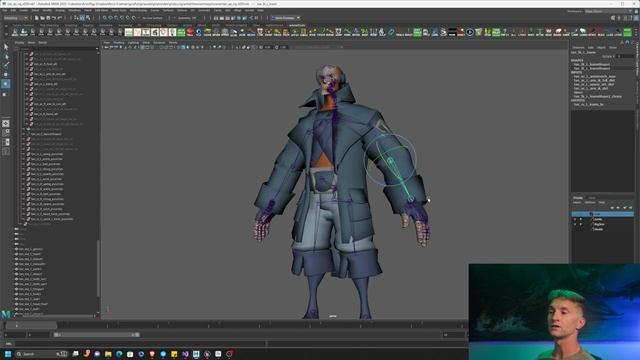Select the highlighted layer in Layer Editor
Image resolution: width=640 pixels, height=360 pixels.
tap(602, 214)
